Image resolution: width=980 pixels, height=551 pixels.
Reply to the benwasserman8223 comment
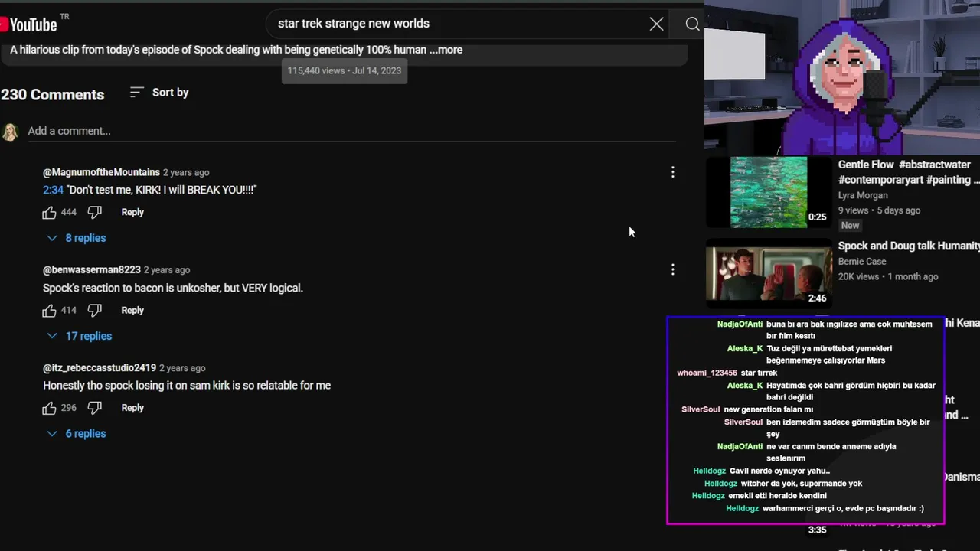click(132, 310)
